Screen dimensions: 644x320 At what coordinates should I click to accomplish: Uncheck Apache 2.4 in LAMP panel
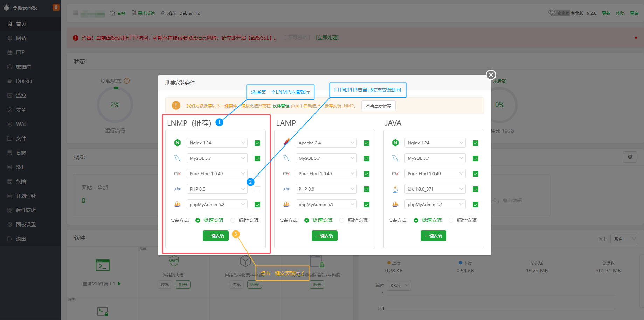click(367, 143)
